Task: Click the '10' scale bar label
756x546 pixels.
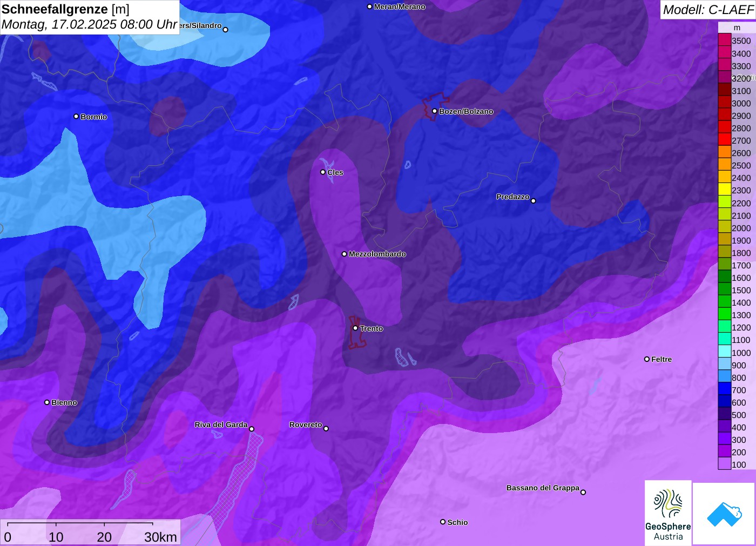Action: point(56,537)
